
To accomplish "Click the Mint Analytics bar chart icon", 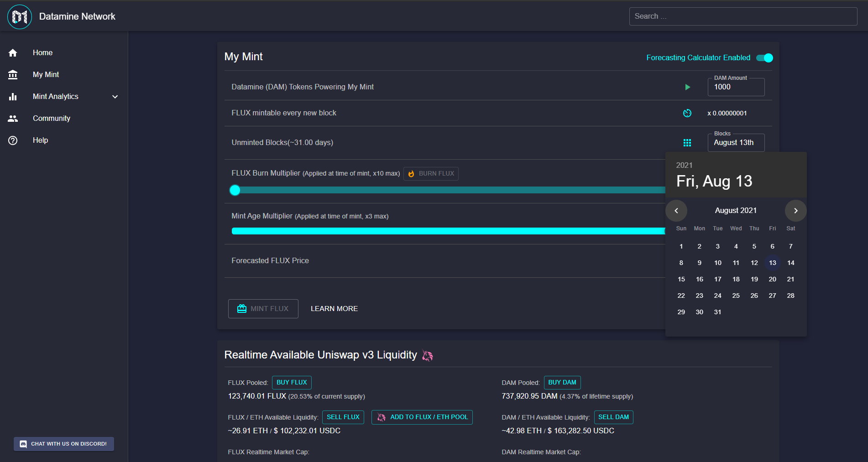I will point(13,97).
